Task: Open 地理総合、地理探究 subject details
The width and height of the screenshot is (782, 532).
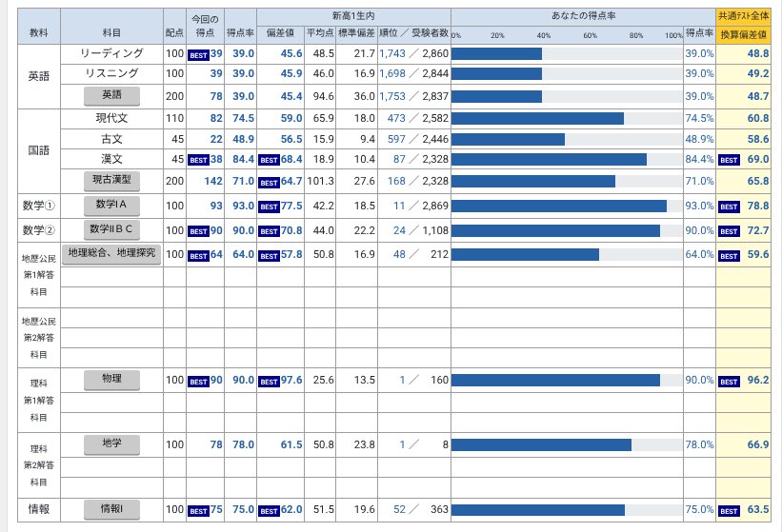Action: point(111,253)
